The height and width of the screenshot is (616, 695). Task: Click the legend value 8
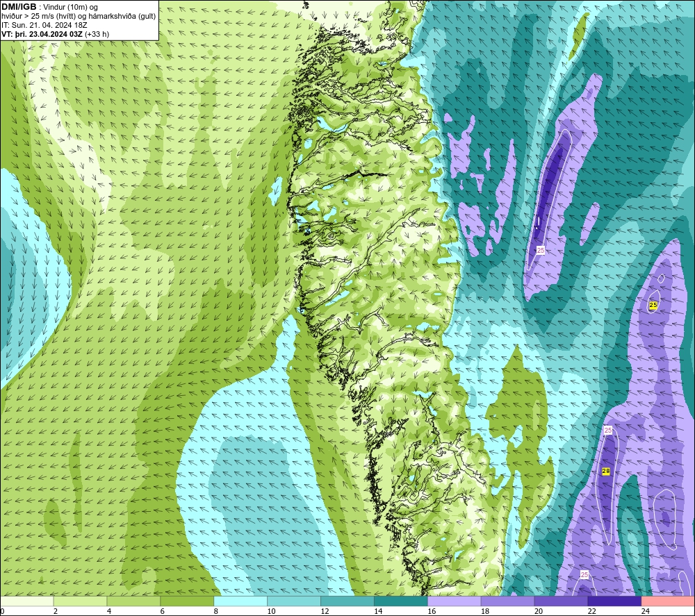coord(216,611)
